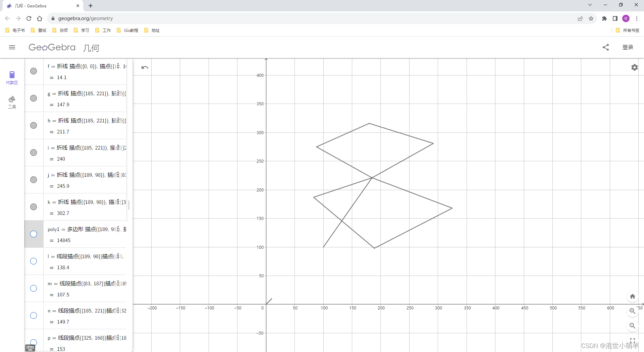
Task: Reload the geogebra page
Action: coord(29,18)
